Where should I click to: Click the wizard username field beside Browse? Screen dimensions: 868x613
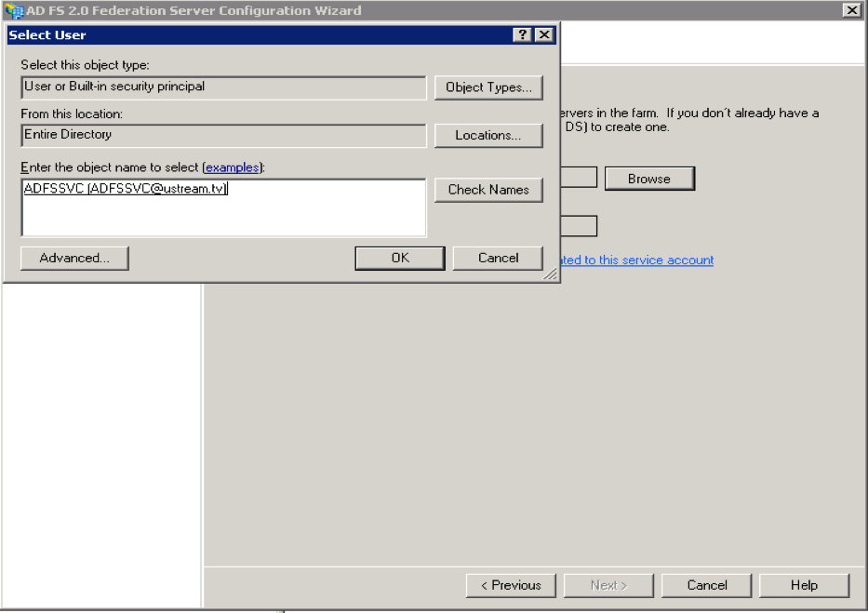point(579,178)
